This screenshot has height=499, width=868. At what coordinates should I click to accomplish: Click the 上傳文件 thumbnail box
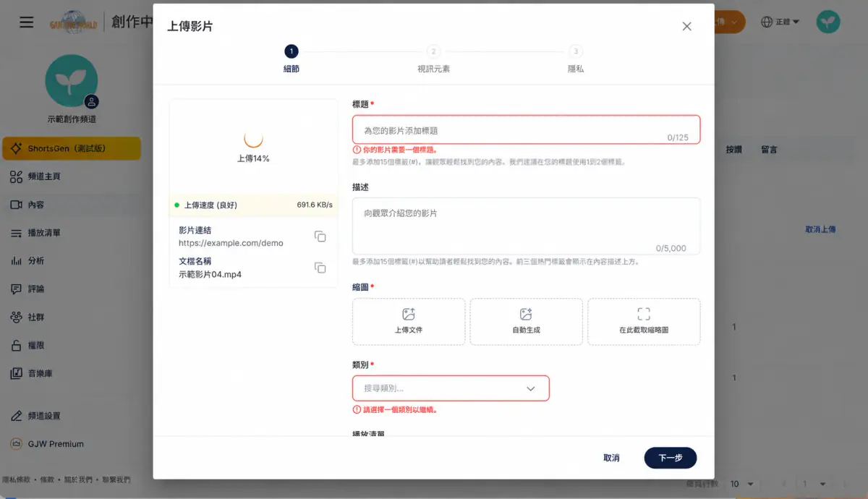click(x=409, y=322)
